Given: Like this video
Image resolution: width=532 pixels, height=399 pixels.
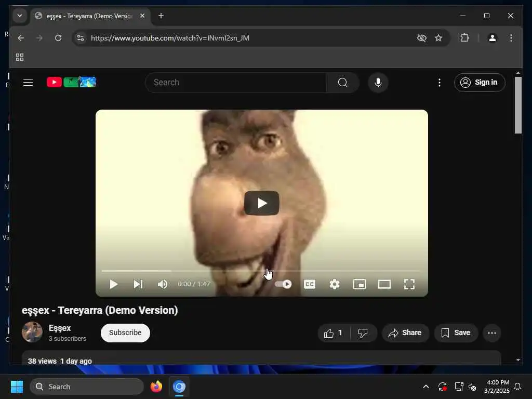Looking at the screenshot, I should coord(334,333).
